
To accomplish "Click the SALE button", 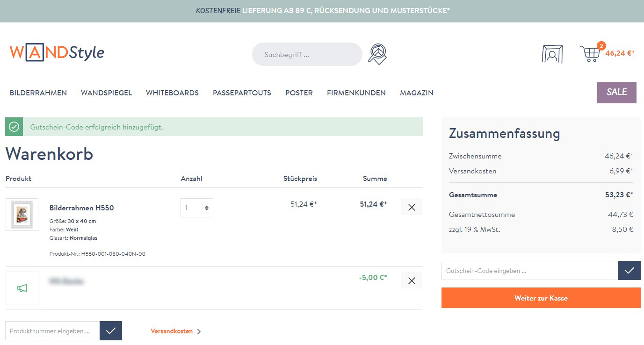I will coord(616,93).
